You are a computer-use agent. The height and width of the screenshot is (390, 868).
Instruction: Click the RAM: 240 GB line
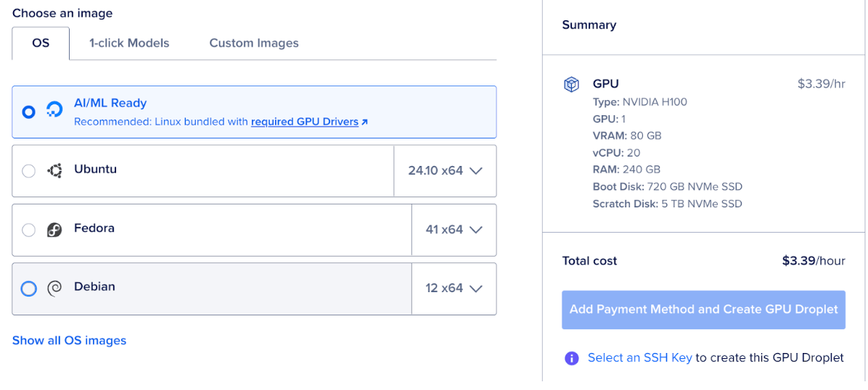pos(626,170)
